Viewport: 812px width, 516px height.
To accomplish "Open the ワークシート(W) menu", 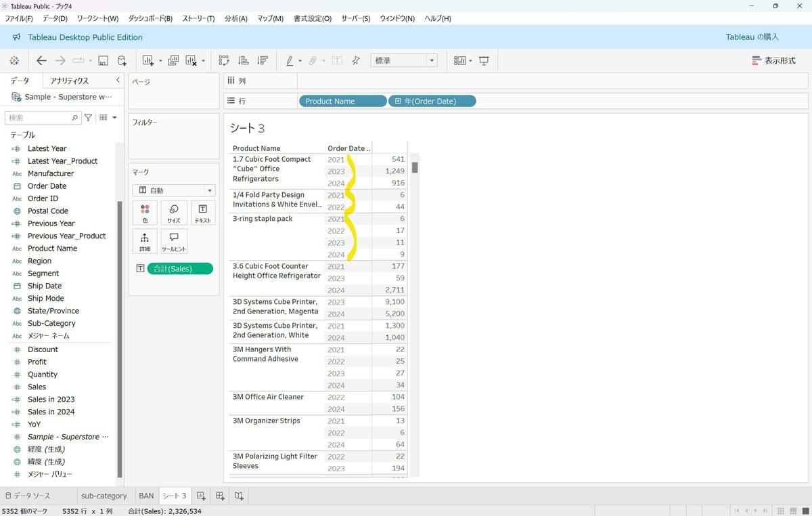I will click(97, 18).
